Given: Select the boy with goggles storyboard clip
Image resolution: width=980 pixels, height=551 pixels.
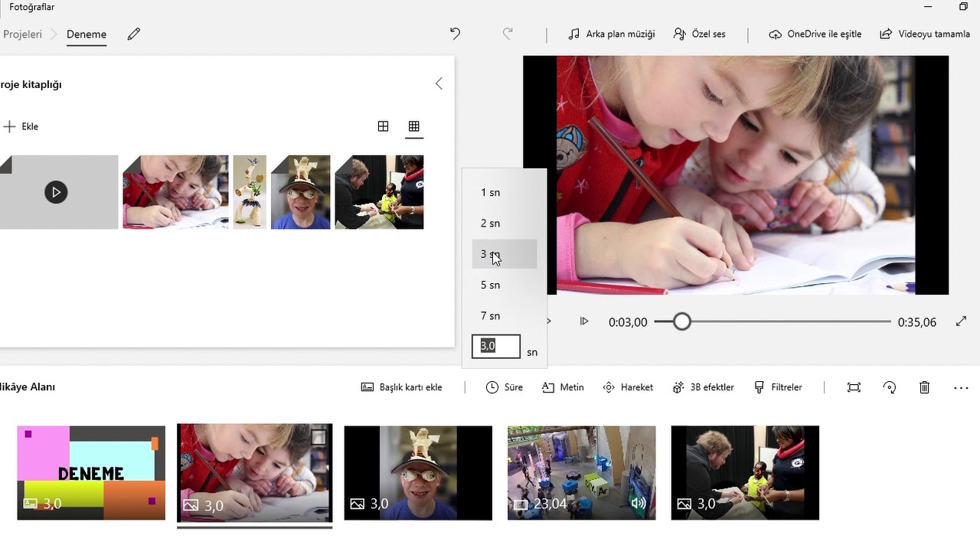Looking at the screenshot, I should click(418, 473).
